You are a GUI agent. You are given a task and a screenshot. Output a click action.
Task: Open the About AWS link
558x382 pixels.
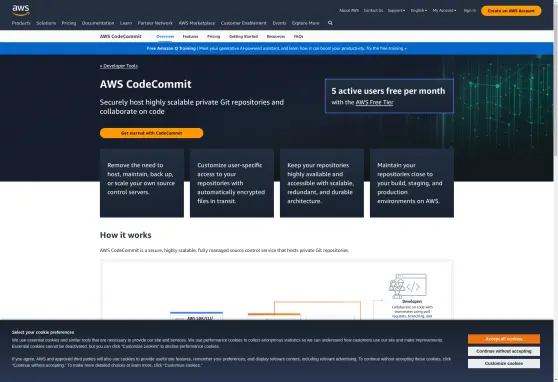point(349,11)
